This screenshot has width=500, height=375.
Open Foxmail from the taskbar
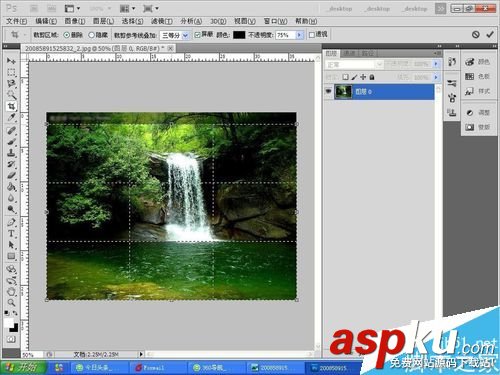pos(157,368)
